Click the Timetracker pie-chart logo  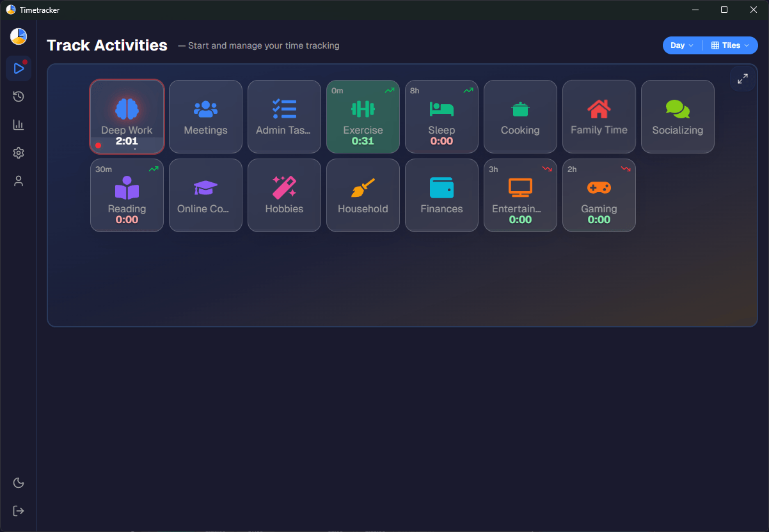coord(18,36)
